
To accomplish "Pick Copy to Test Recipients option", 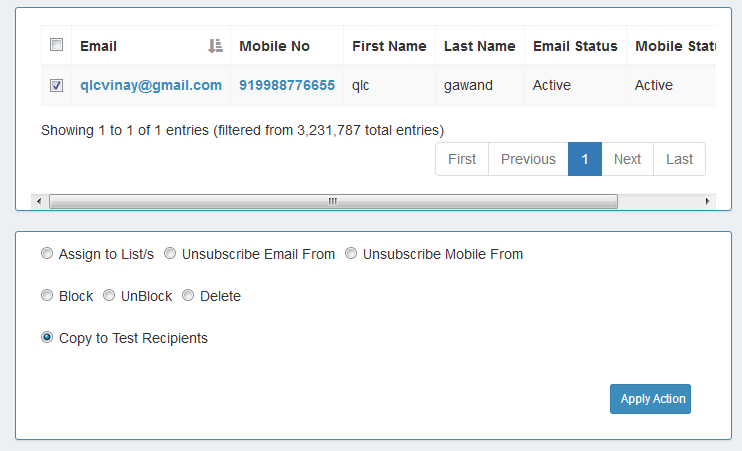I will point(47,338).
